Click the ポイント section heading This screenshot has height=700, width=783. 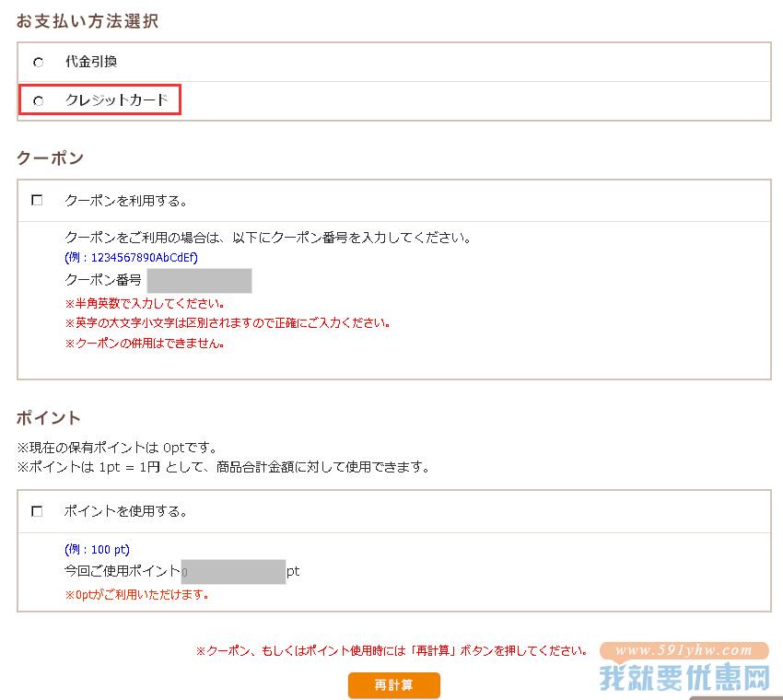49,418
